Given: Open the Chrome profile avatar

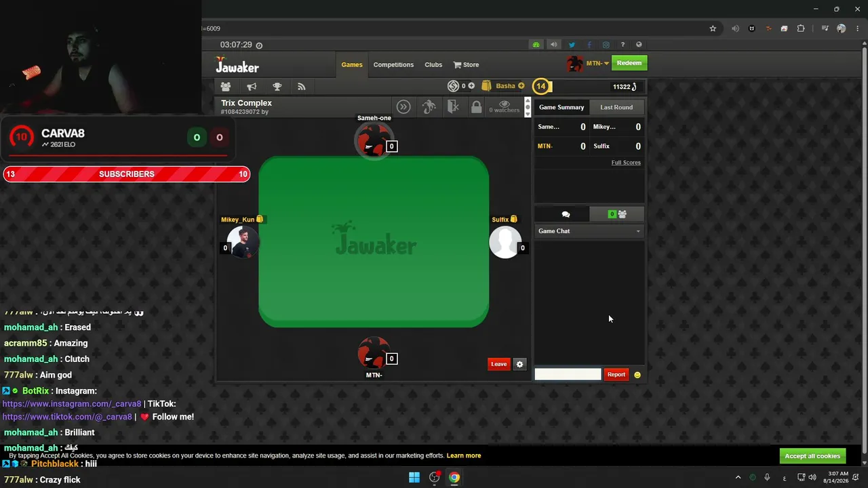Looking at the screenshot, I should pyautogui.click(x=842, y=28).
